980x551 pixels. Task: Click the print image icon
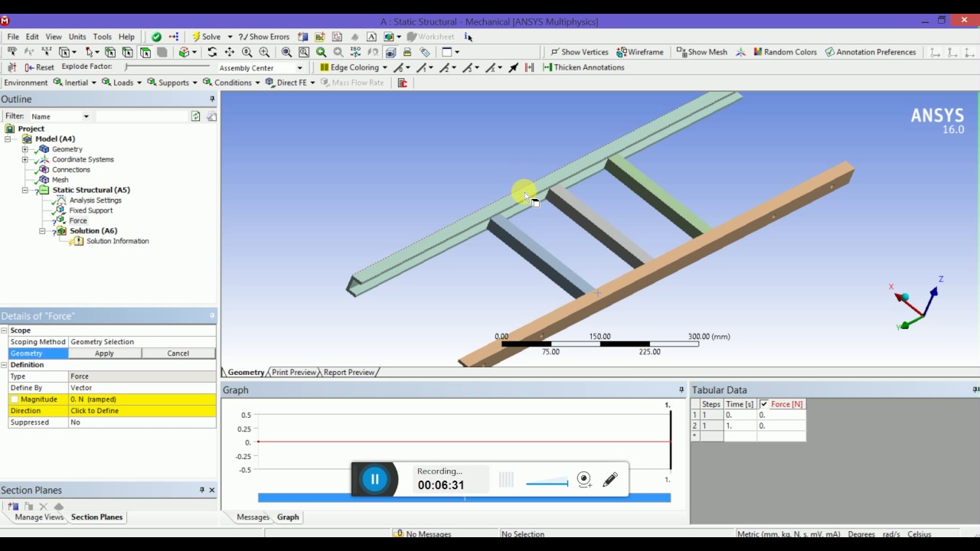tap(407, 52)
